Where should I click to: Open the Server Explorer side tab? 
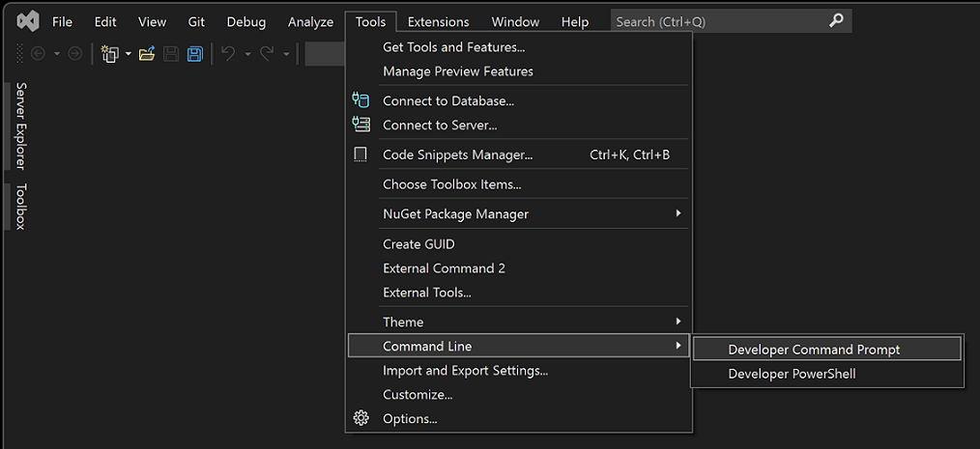pos(21,126)
